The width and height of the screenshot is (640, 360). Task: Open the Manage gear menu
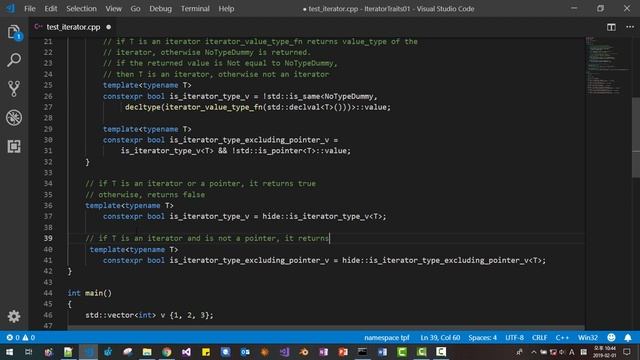point(14,316)
